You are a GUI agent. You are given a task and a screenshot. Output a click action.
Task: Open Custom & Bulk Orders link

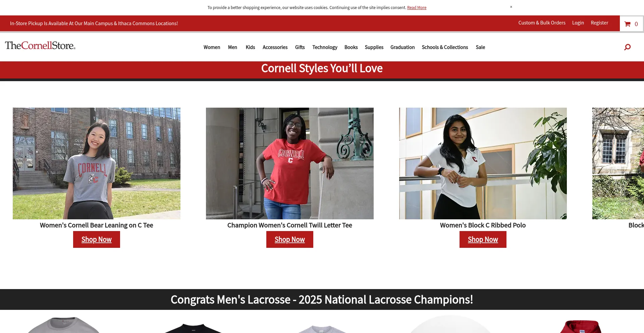tap(542, 23)
